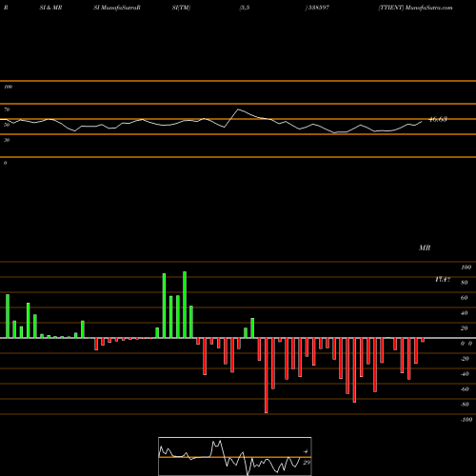Select the tallest green MR histogram bar
The image size is (476, 476).
[x=185, y=305]
